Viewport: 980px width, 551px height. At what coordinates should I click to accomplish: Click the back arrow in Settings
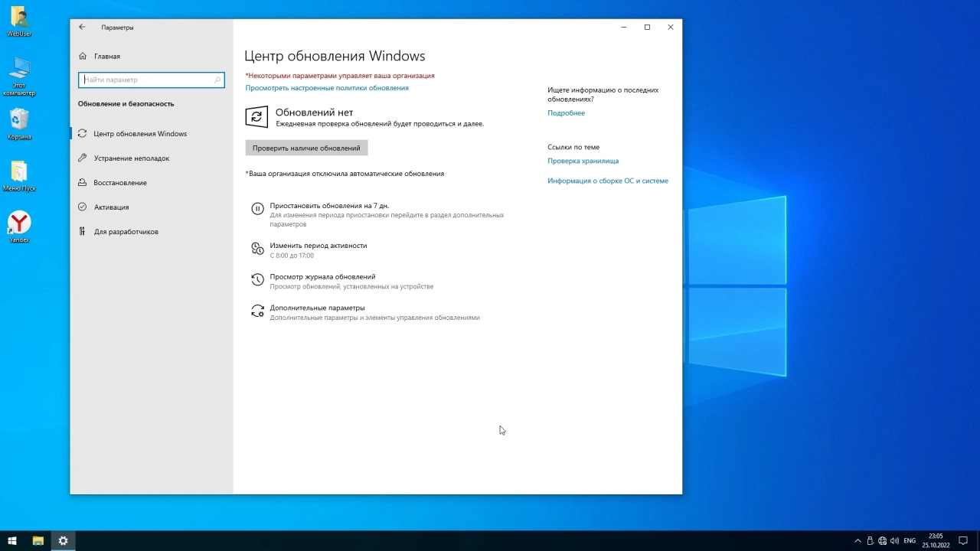(x=82, y=27)
